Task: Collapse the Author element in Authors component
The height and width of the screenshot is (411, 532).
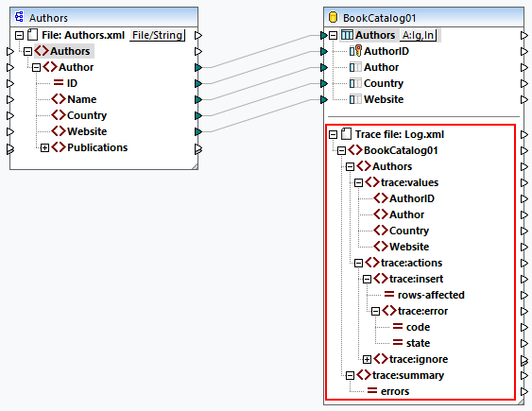Action: pyautogui.click(x=36, y=67)
